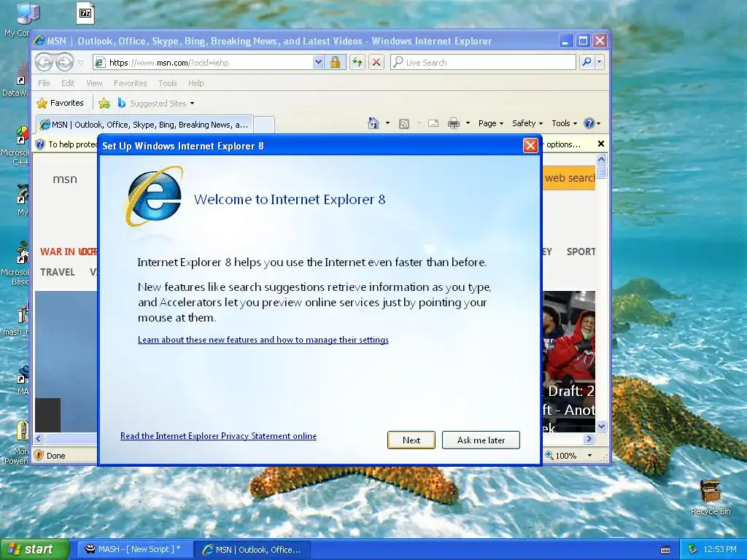The image size is (747, 560).
Task: Click the 100% zoom level button
Action: pyautogui.click(x=561, y=456)
